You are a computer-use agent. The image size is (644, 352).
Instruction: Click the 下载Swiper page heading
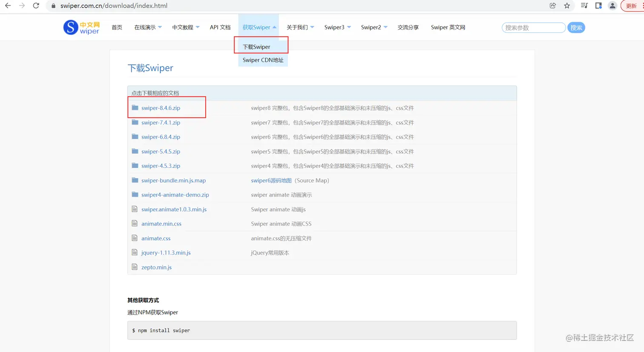click(x=150, y=68)
